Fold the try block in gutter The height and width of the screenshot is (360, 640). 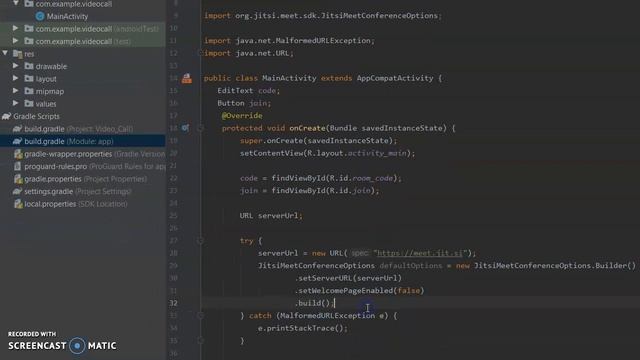pos(200,241)
